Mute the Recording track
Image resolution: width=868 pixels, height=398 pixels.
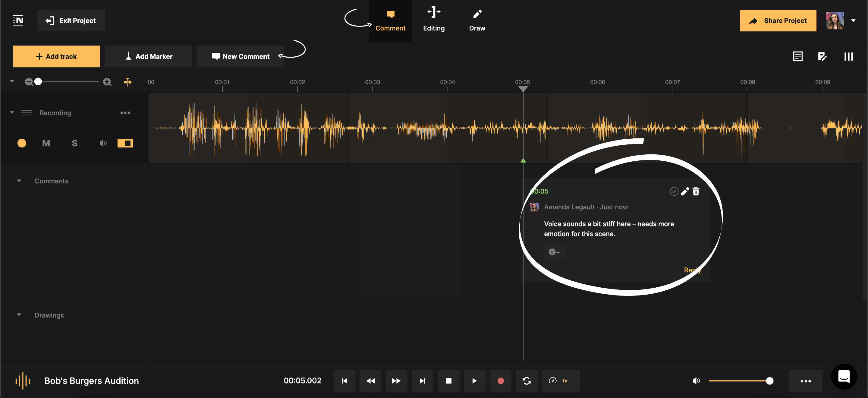tap(46, 143)
